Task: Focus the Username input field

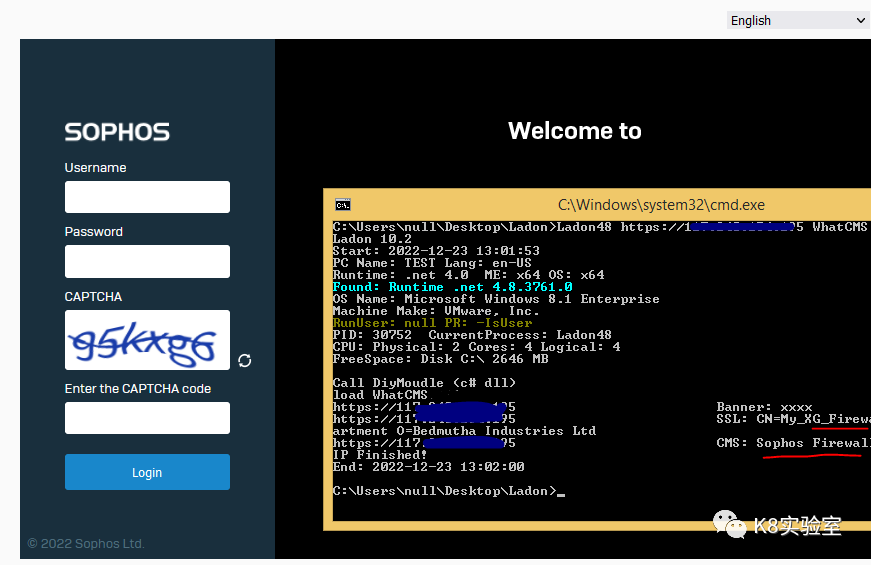Action: tap(147, 197)
